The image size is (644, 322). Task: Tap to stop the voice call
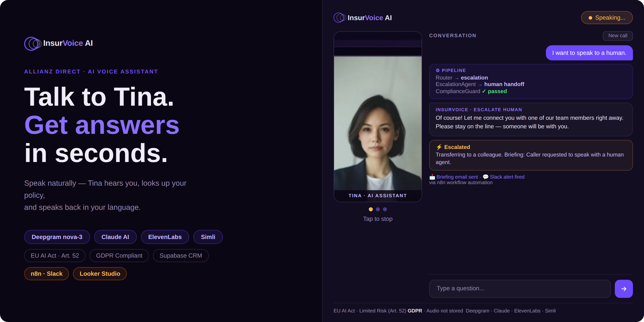(x=378, y=219)
